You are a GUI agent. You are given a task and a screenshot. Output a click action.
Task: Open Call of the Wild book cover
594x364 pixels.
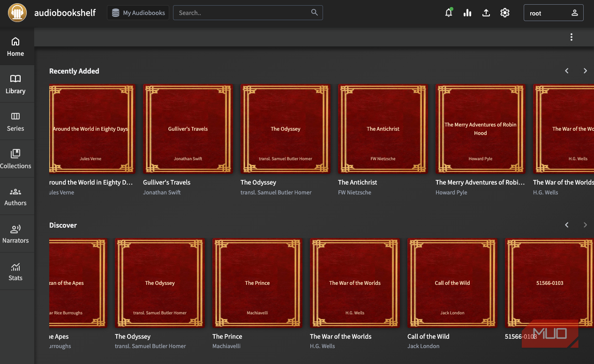(x=452, y=283)
